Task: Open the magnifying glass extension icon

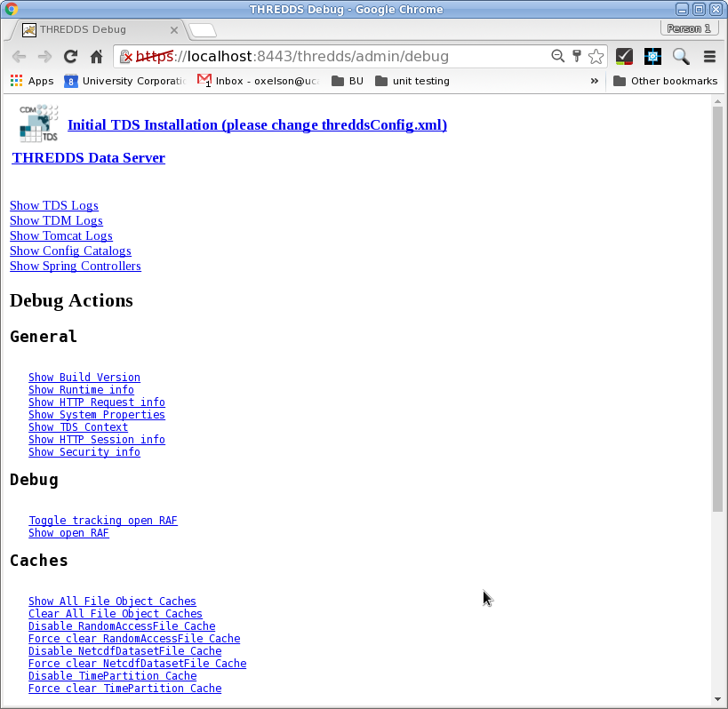Action: tap(680, 55)
